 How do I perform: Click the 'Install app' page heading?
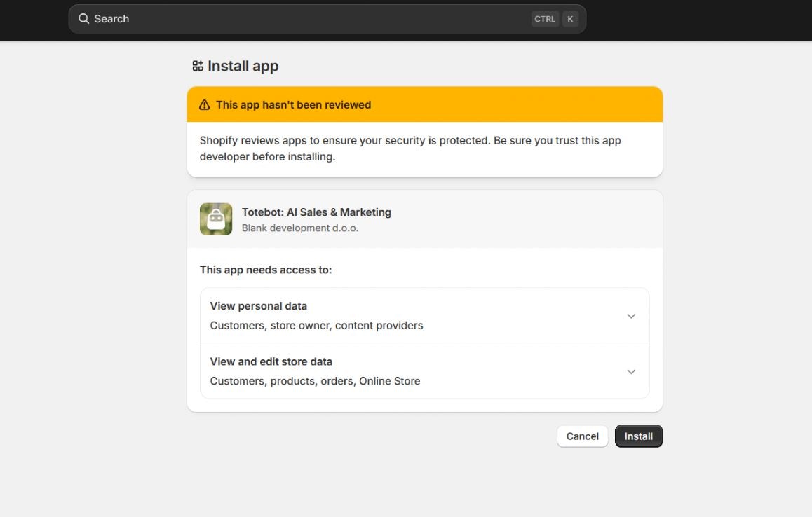point(243,67)
